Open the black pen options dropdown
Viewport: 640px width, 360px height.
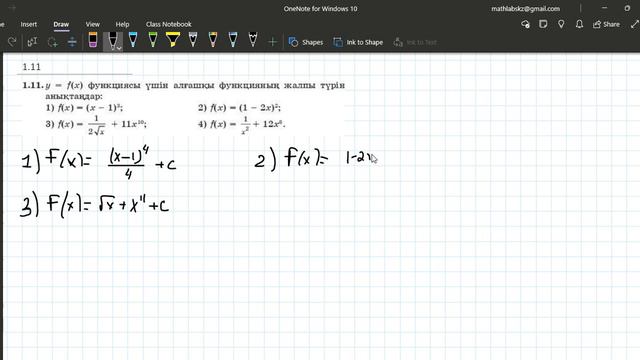point(119,47)
